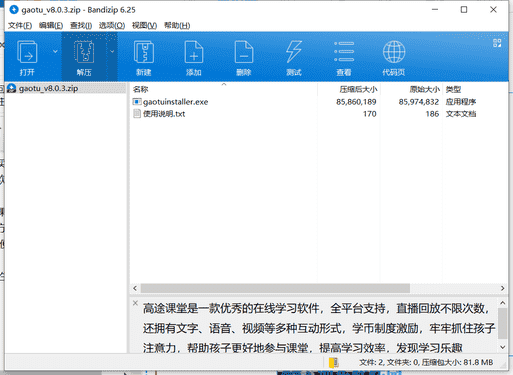513x375 pixels.
Task: Click compressed size 170 cell
Action: [x=369, y=114]
